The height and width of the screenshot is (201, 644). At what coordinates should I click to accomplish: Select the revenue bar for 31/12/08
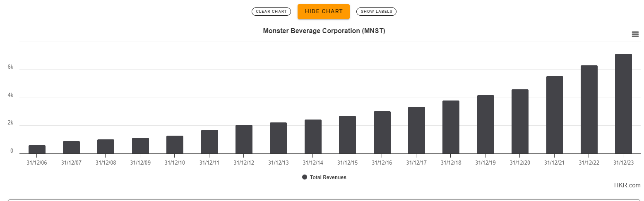106,146
